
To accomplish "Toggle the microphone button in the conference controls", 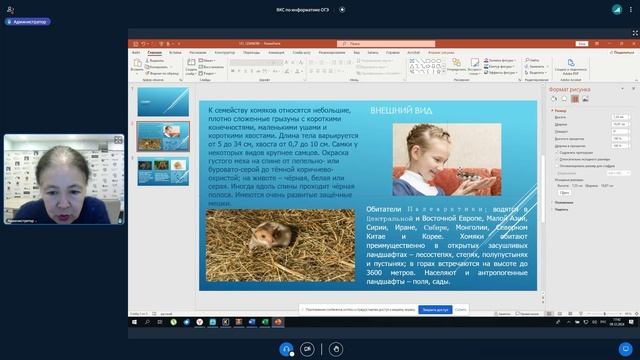I will pyautogui.click(x=286, y=349).
